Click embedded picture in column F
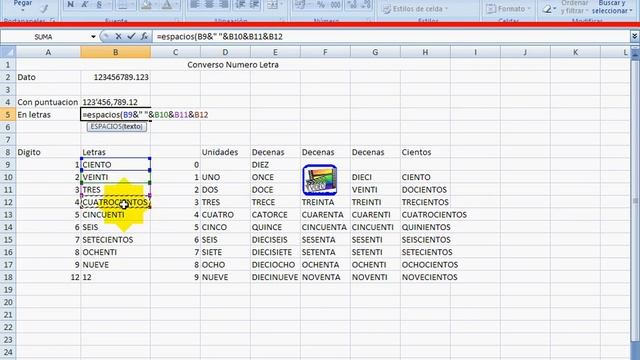This screenshot has height=360, width=640. [x=320, y=180]
